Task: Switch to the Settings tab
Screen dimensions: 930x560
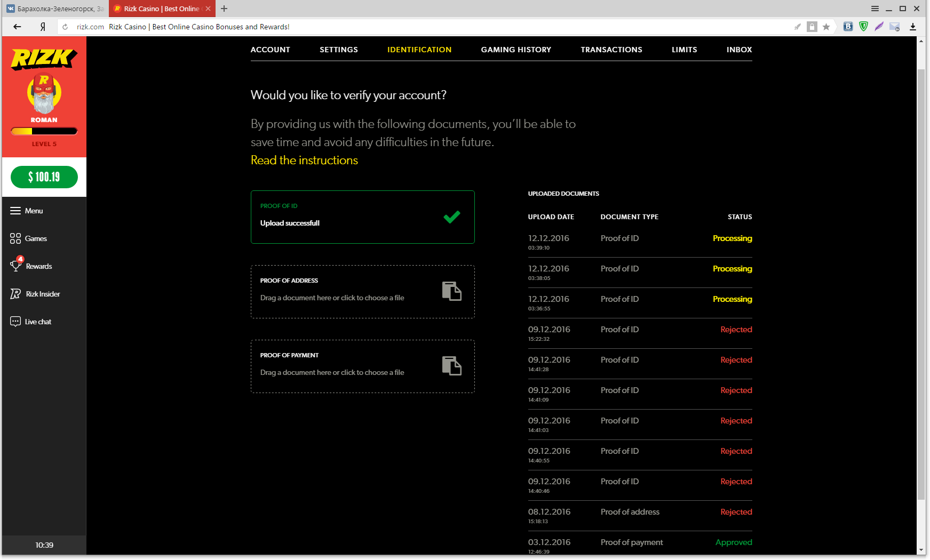Action: (x=339, y=50)
